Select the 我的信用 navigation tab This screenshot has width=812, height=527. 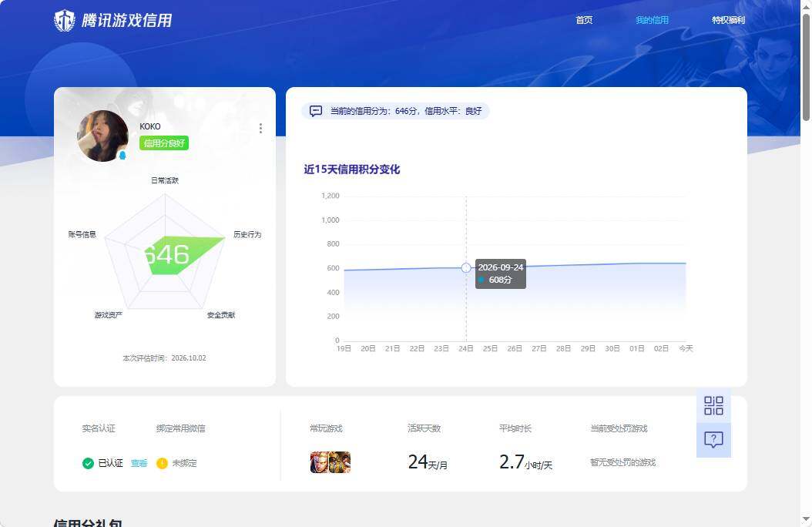point(652,20)
